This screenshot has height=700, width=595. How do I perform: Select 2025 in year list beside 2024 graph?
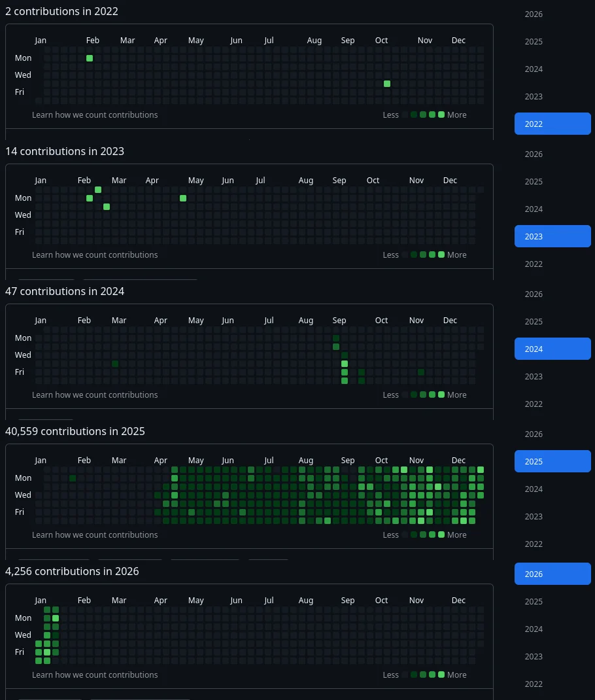tap(534, 321)
